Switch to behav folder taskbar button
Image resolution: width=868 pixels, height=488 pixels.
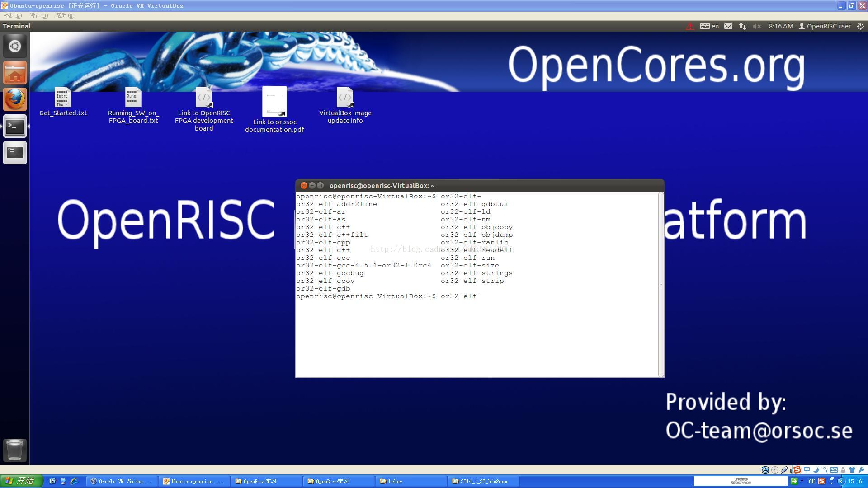point(411,481)
